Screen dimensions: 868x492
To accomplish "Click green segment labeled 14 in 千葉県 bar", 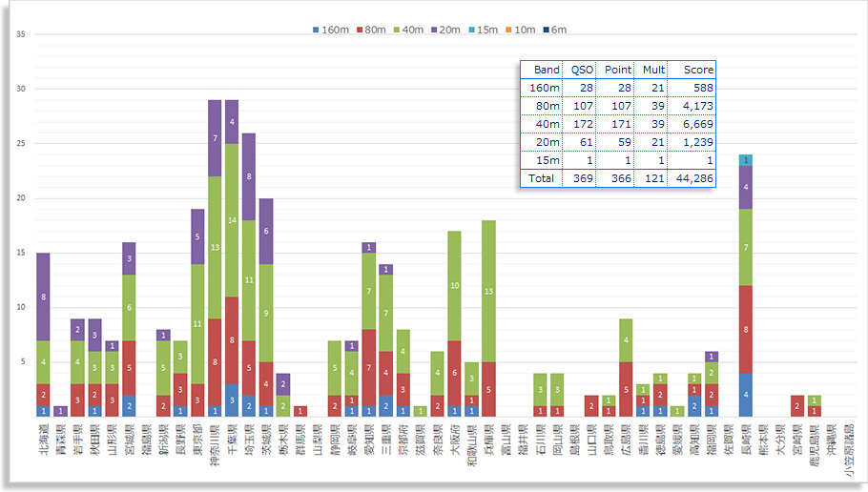I will coord(231,220).
